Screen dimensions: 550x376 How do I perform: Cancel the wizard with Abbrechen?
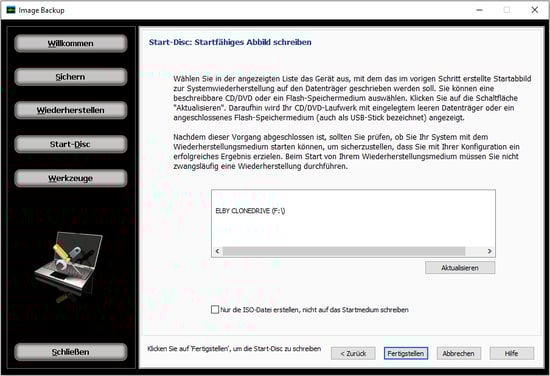pos(458,353)
